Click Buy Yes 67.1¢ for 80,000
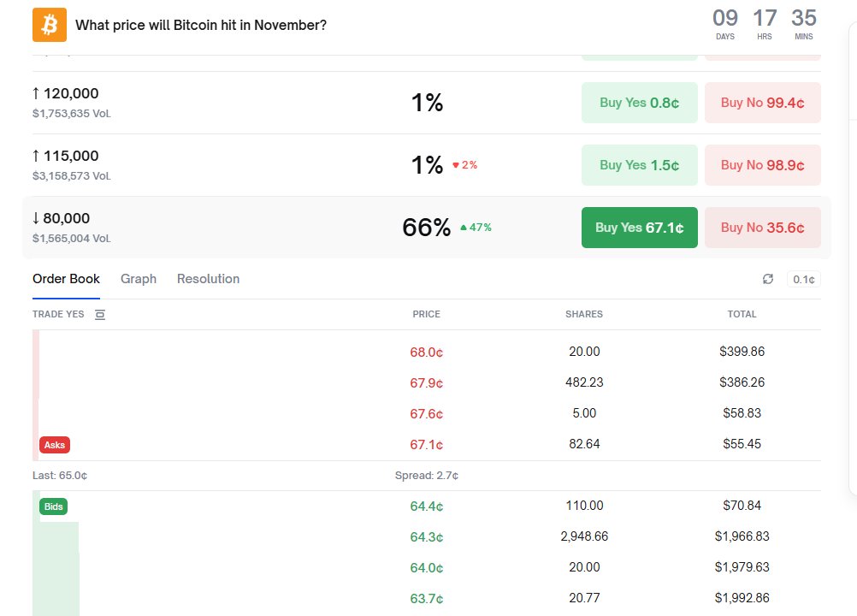Viewport: 857px width, 616px height. [640, 228]
